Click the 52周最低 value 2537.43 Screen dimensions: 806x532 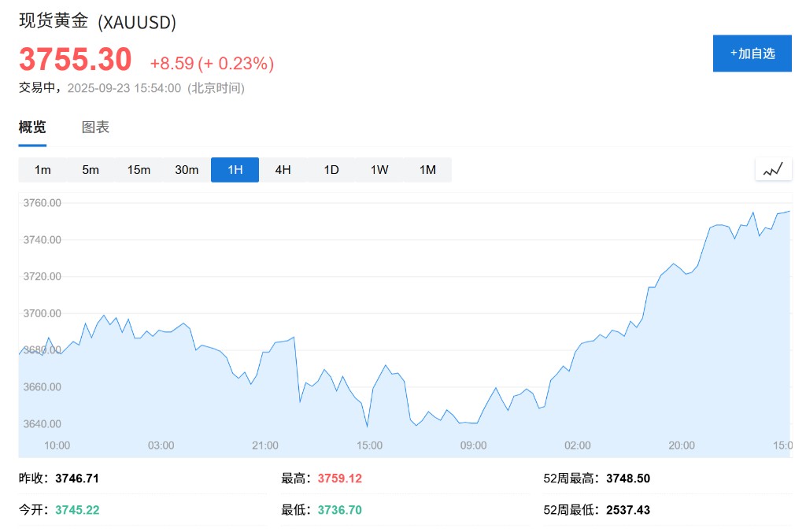[628, 510]
